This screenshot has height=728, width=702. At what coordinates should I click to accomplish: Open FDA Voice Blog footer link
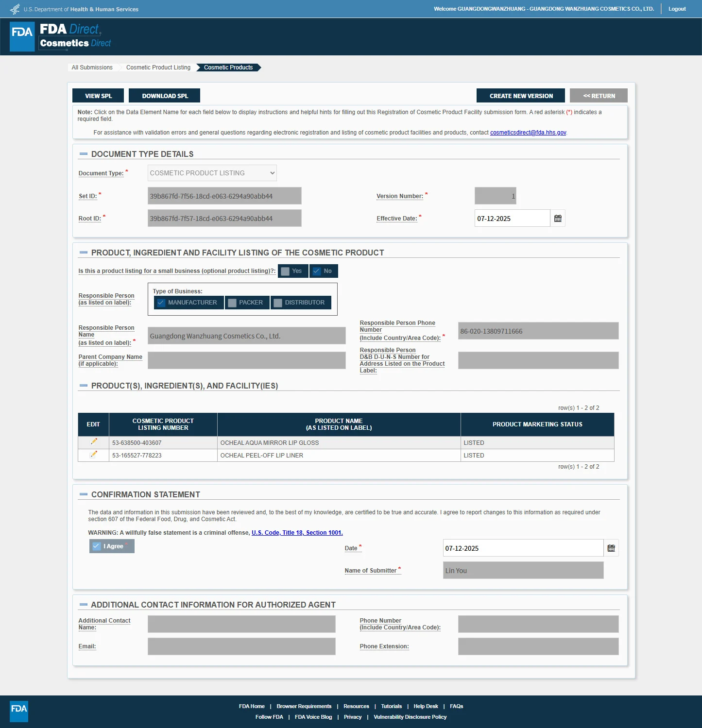coord(313,717)
